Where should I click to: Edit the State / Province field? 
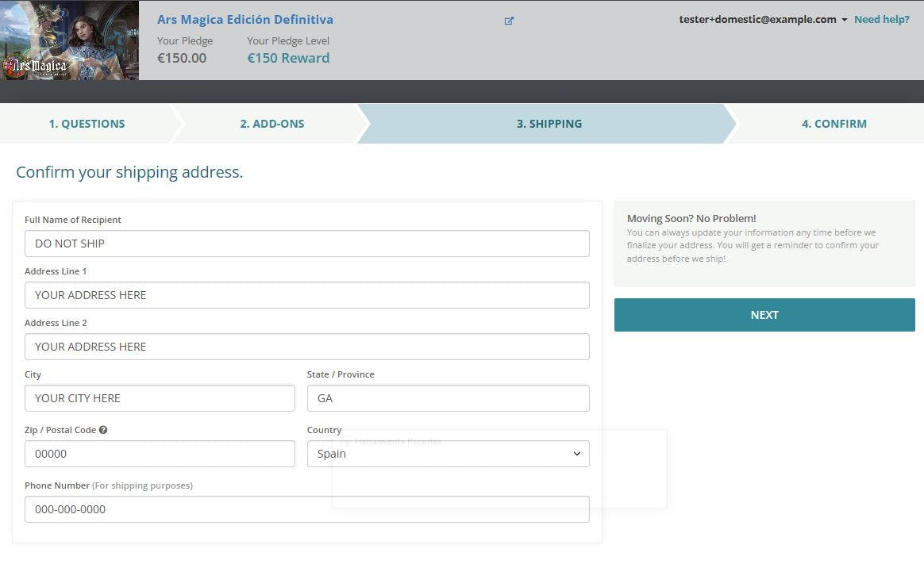(448, 398)
